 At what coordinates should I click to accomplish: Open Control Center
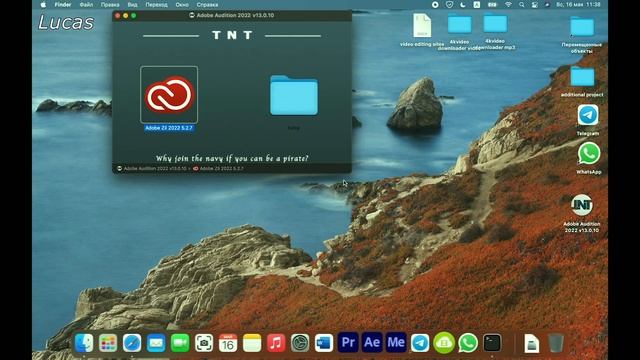534,5
